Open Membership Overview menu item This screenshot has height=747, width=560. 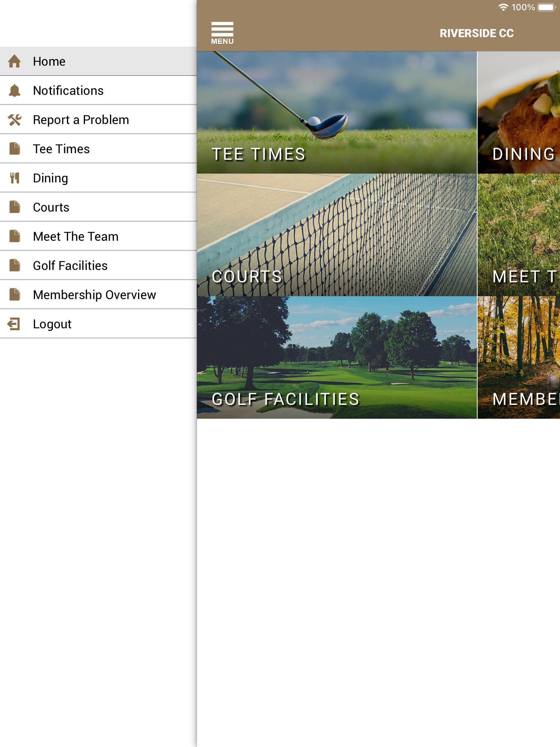tap(98, 295)
